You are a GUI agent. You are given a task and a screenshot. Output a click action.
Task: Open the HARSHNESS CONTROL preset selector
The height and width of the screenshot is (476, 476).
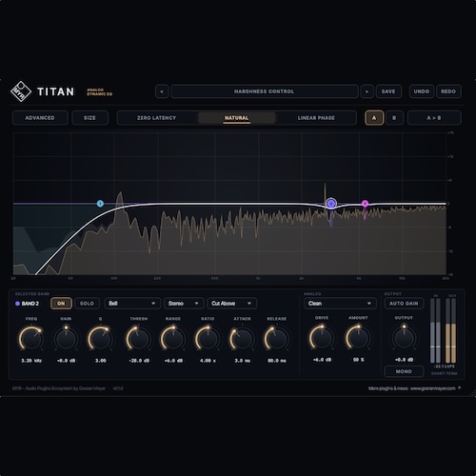(x=265, y=91)
